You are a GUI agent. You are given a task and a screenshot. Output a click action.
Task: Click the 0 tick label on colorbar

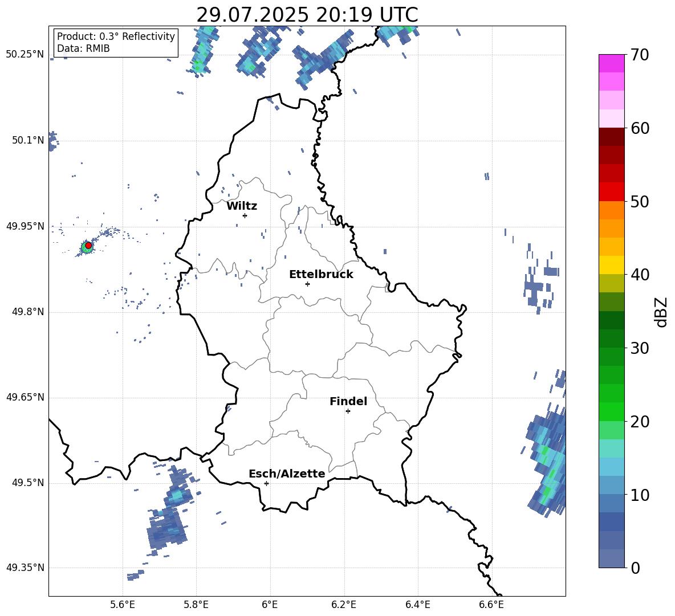pyautogui.click(x=635, y=568)
